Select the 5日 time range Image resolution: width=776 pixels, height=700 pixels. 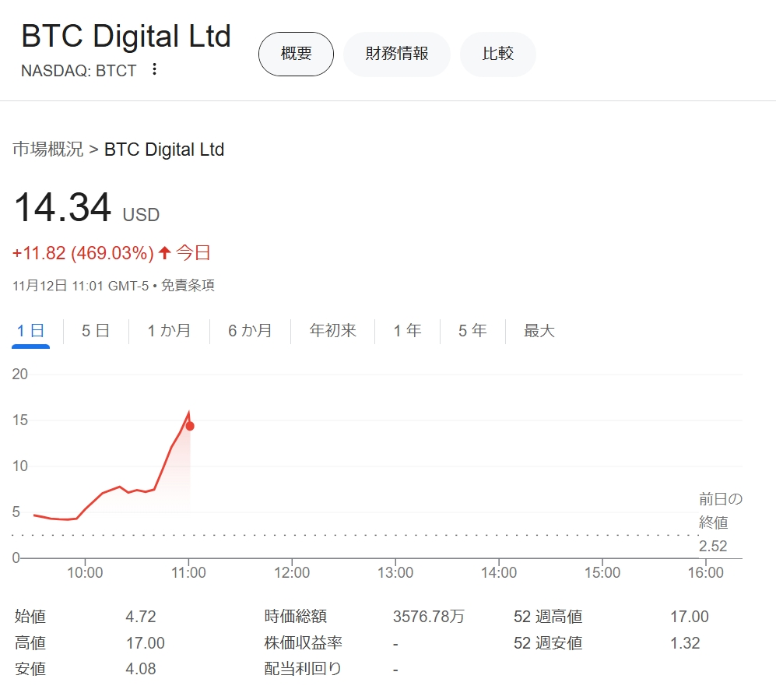click(x=93, y=330)
